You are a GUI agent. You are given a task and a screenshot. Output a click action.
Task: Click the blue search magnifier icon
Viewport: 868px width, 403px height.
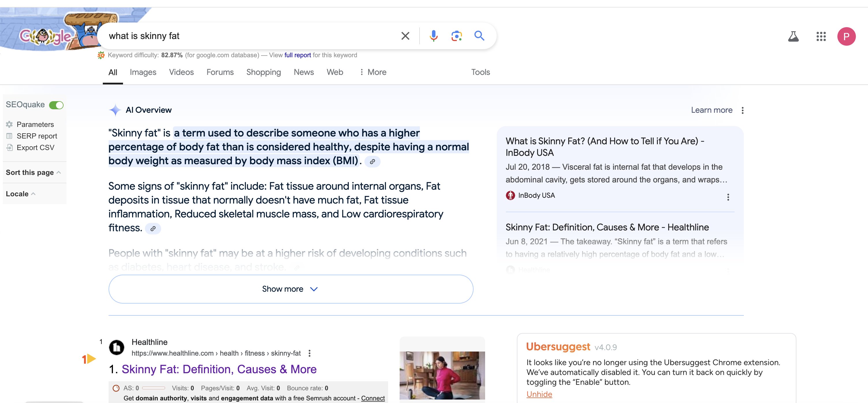click(x=479, y=36)
